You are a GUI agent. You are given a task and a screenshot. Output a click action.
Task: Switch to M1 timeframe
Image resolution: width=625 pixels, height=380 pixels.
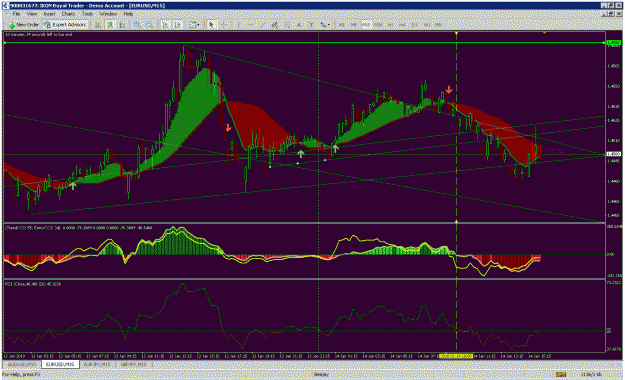[342, 25]
